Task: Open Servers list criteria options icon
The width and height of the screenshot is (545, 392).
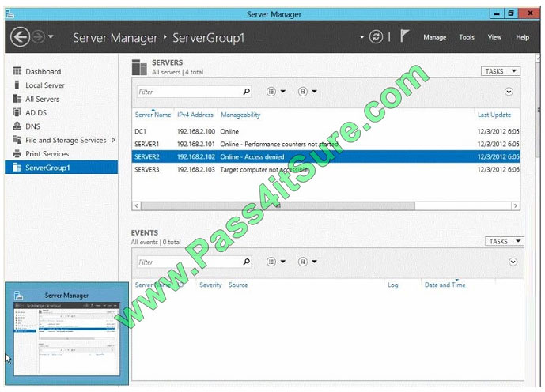Action: (271, 92)
